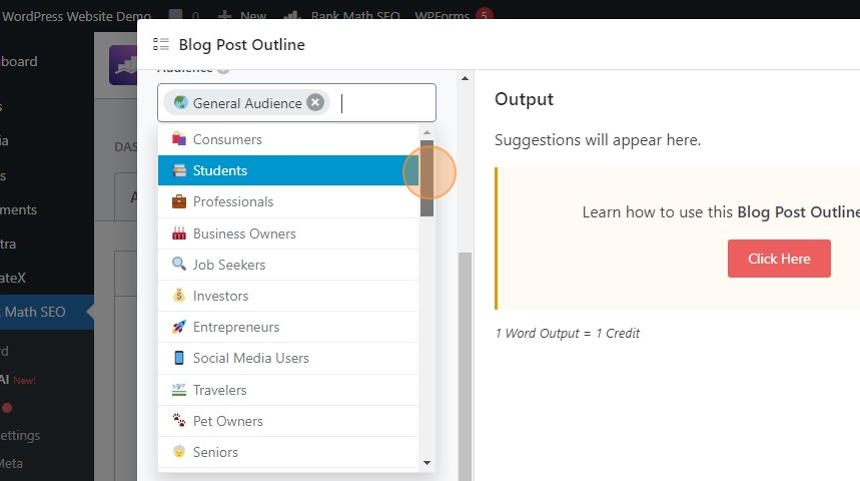Click the Business Owners factory icon
This screenshot has height=481, width=860.
click(x=179, y=234)
